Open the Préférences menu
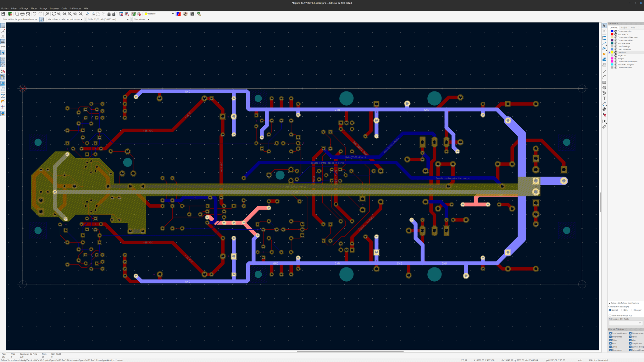 click(75, 8)
